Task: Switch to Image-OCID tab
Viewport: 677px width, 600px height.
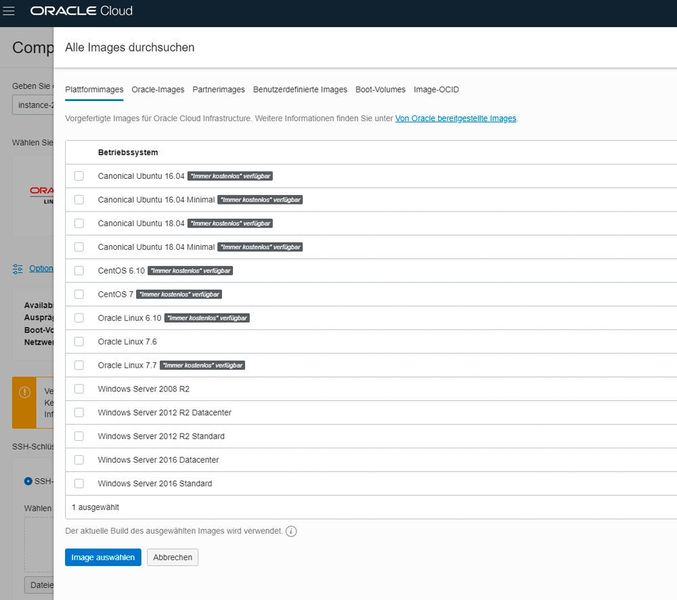Action: tap(436, 90)
